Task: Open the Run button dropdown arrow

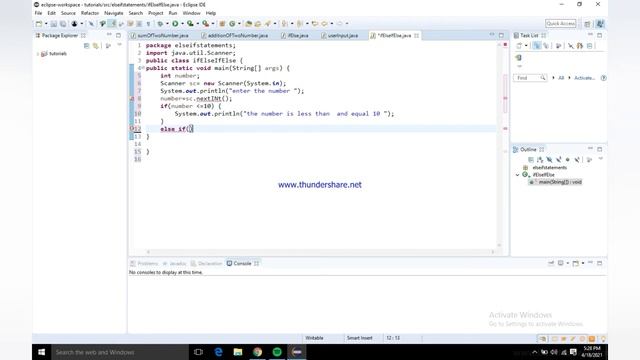Action: 182,24
